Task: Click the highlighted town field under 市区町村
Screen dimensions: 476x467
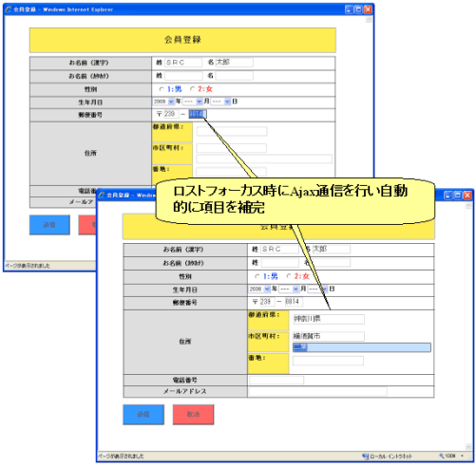Action: click(x=362, y=347)
